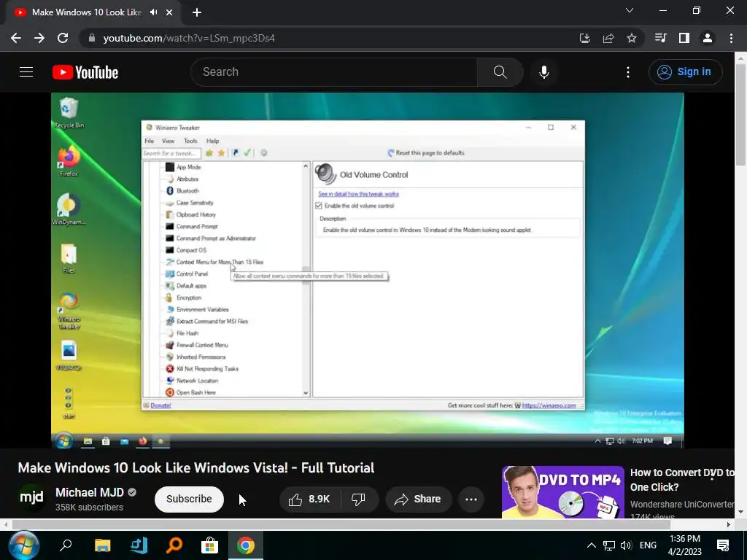The width and height of the screenshot is (747, 560).
Task: Open the View menu in Winaero Tweaker video
Action: (x=169, y=141)
